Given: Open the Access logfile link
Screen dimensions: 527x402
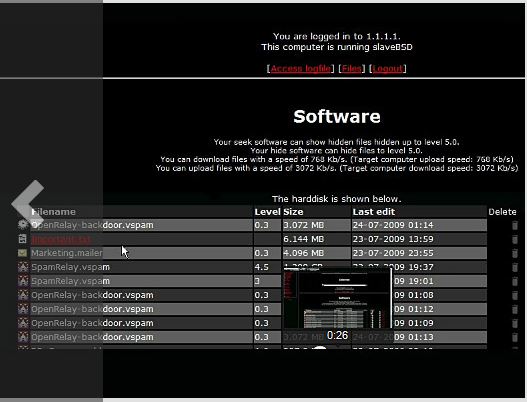Looking at the screenshot, I should (300, 69).
